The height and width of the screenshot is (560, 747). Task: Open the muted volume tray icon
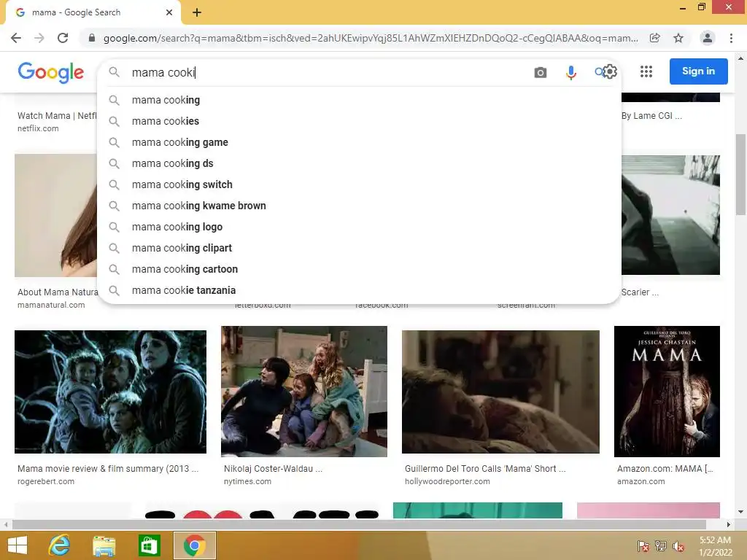[x=678, y=546]
